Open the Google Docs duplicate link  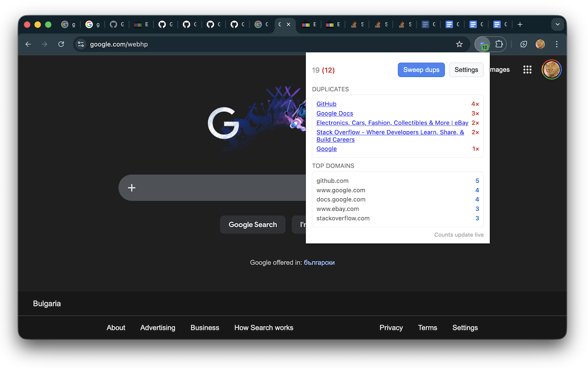pyautogui.click(x=335, y=113)
